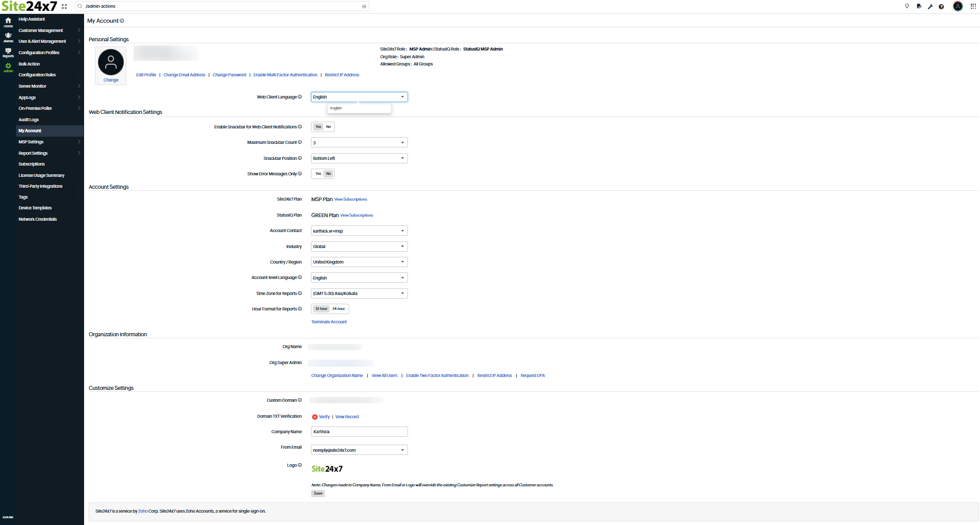
Task: Click the Change Password link
Action: pyautogui.click(x=229, y=75)
